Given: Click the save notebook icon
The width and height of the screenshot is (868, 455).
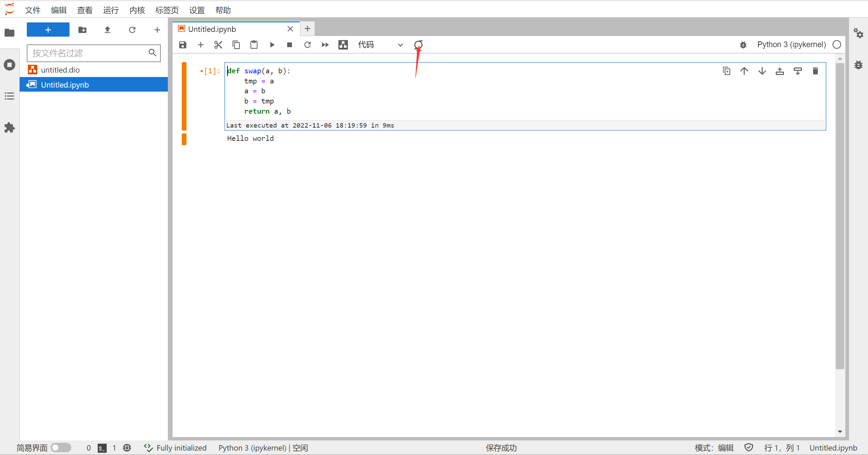Looking at the screenshot, I should point(182,44).
